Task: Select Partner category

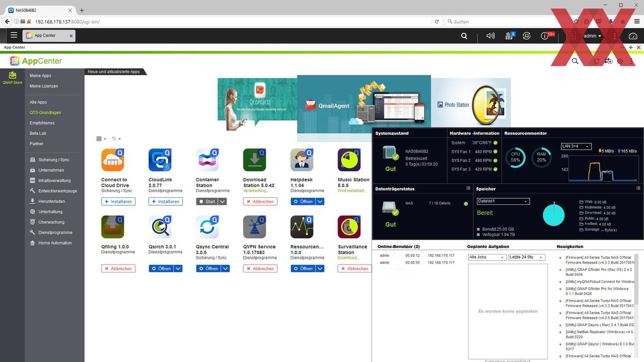Action: pos(36,144)
